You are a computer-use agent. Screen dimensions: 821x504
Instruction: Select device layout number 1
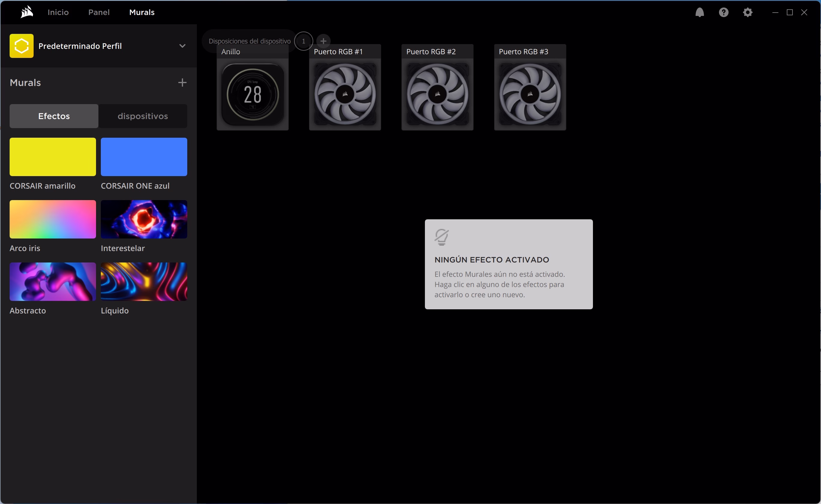pos(303,41)
